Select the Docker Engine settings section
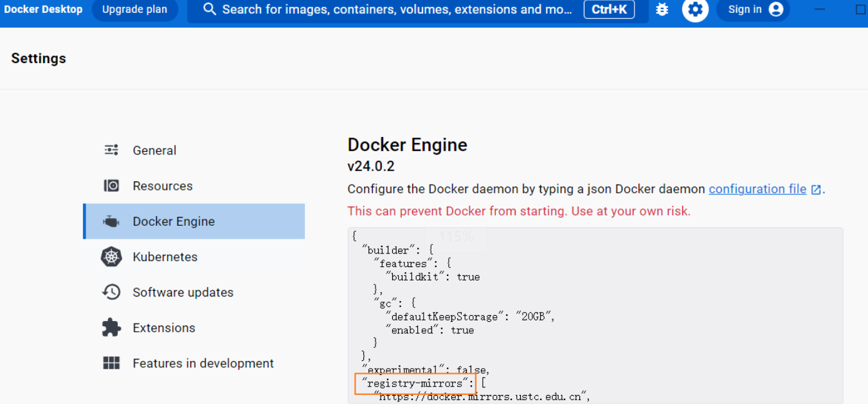 (194, 221)
